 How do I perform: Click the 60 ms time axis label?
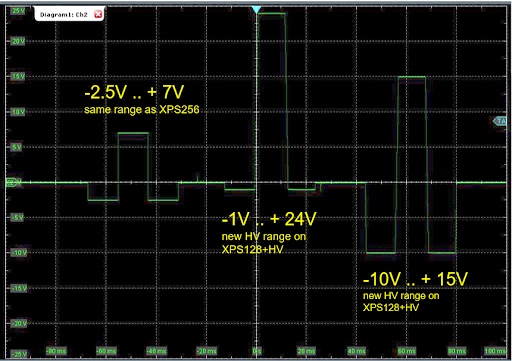(x=407, y=351)
